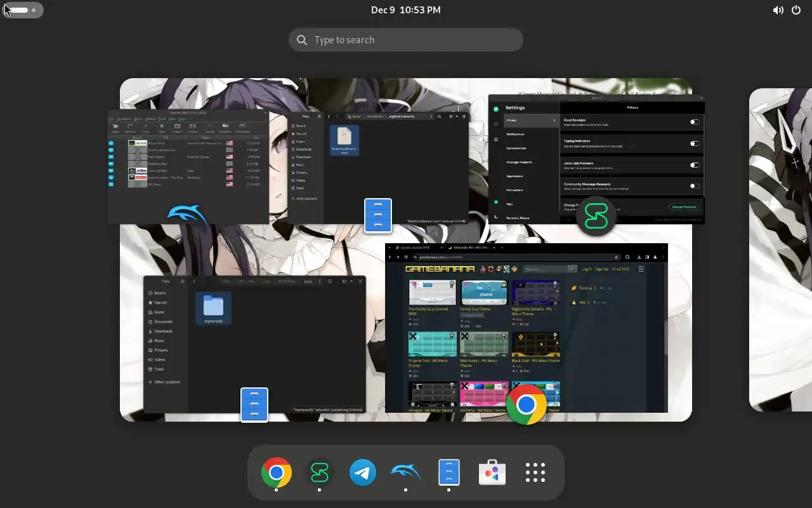Viewport: 812px width, 508px height.
Task: Toggle Community Message Requests switch in Session
Action: 695,186
